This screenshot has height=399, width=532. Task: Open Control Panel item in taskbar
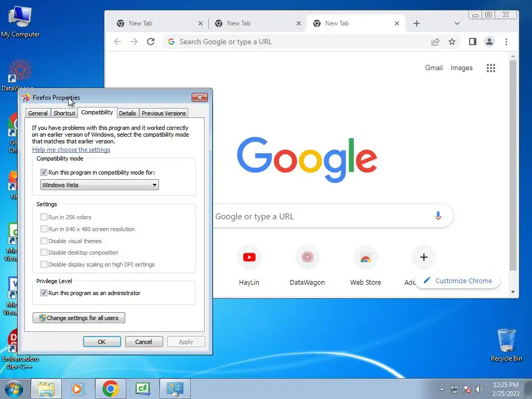(x=175, y=389)
